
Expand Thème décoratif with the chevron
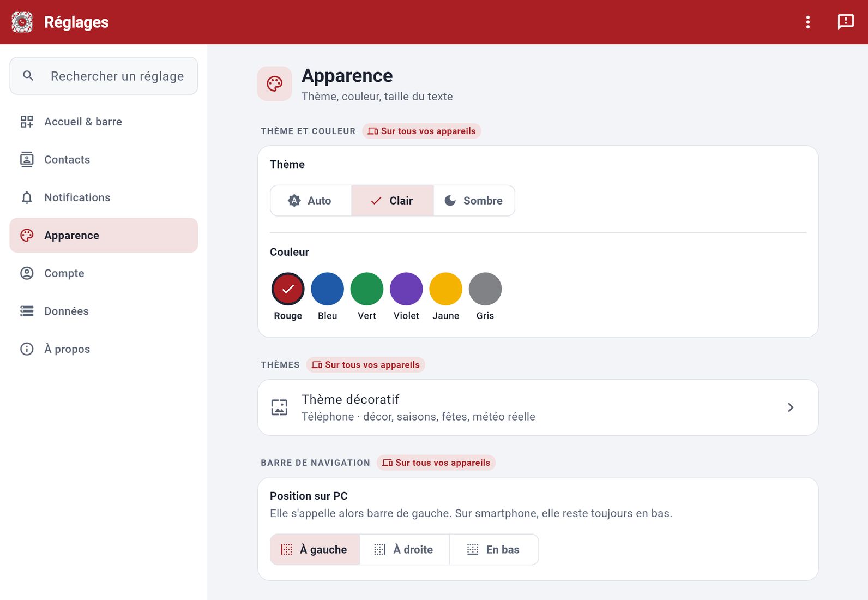[791, 407]
